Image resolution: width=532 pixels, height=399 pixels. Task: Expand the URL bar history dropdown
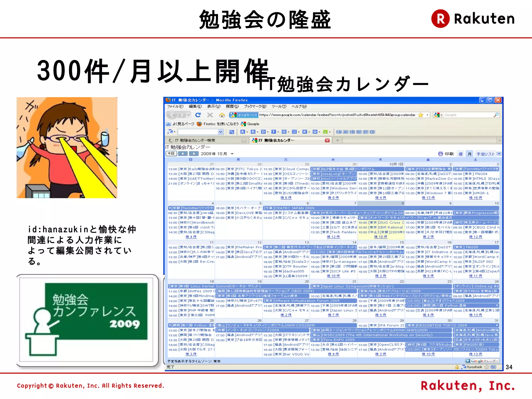(427, 115)
